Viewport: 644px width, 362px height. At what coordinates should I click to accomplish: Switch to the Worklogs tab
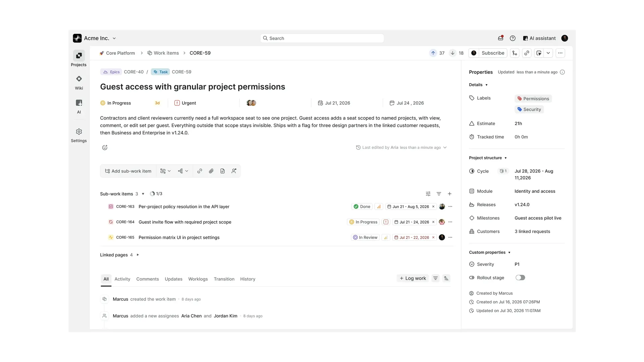tap(198, 279)
